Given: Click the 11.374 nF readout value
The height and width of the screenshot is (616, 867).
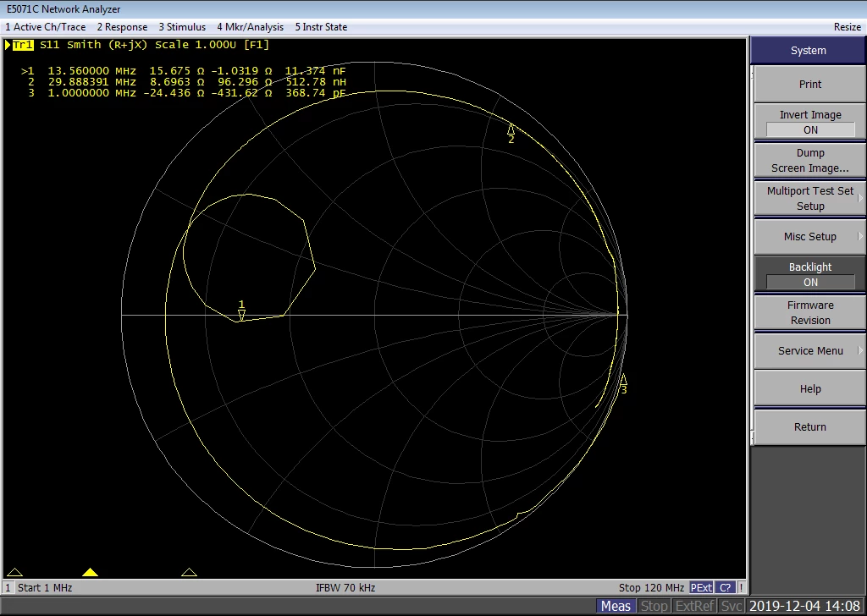Looking at the screenshot, I should [x=315, y=71].
